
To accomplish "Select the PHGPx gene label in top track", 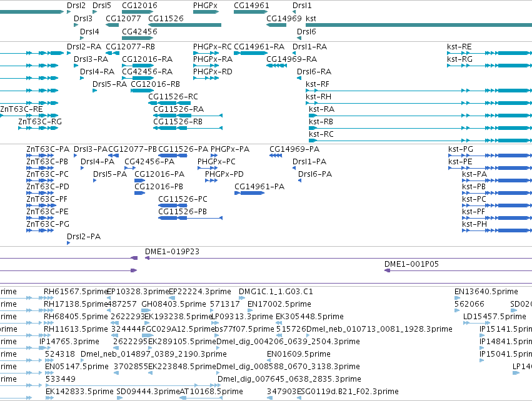I will [x=205, y=6].
